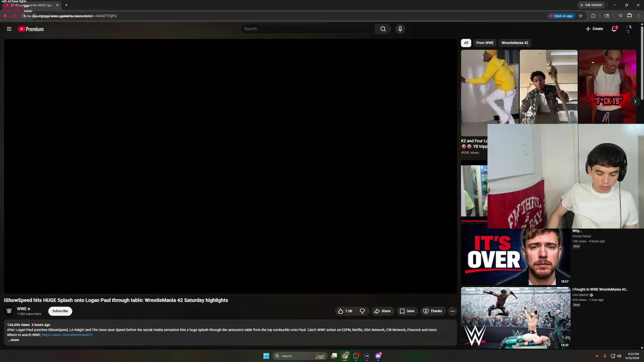This screenshot has height=362, width=644.
Task: Open the YouTube account avatar menu
Action: click(628, 29)
